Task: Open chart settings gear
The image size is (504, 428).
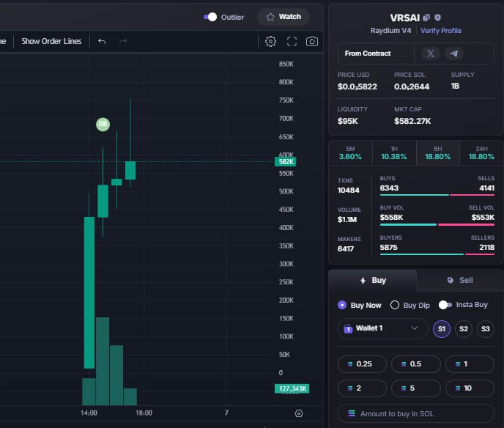Action: click(270, 42)
